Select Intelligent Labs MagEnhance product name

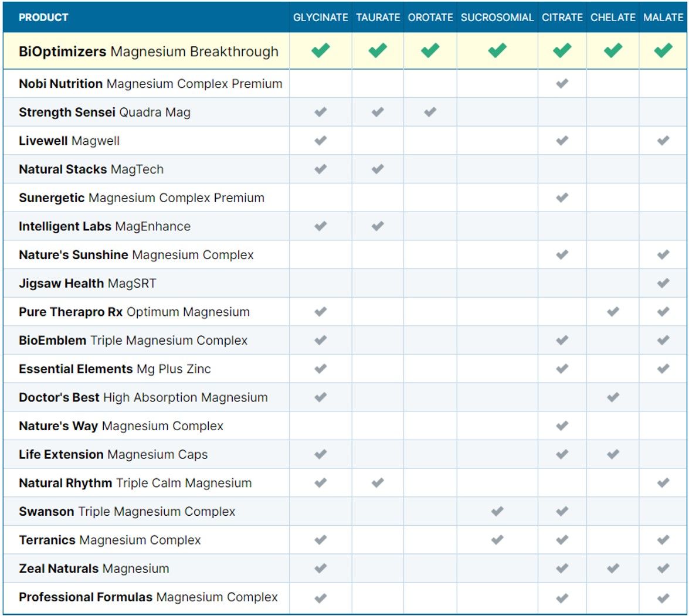(104, 227)
